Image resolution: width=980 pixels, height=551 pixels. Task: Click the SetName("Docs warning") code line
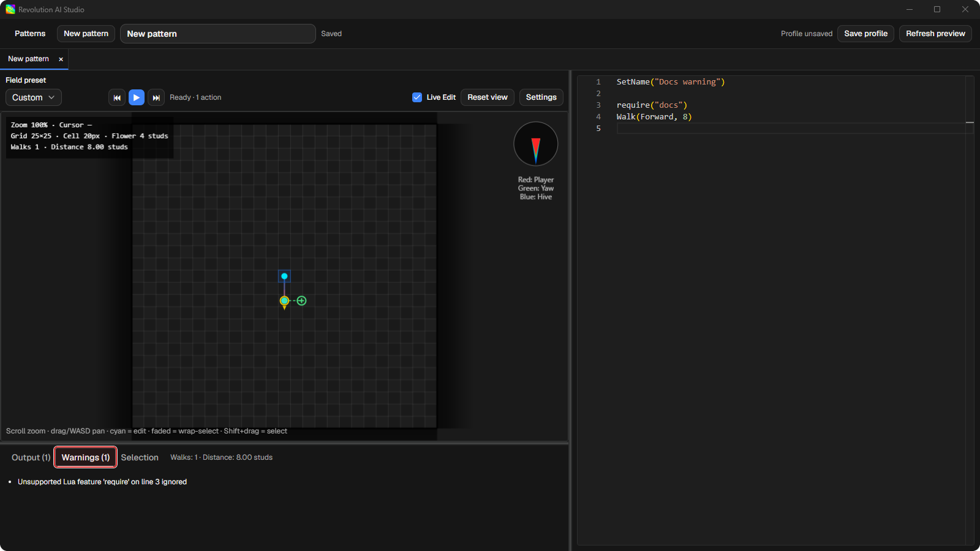(671, 82)
